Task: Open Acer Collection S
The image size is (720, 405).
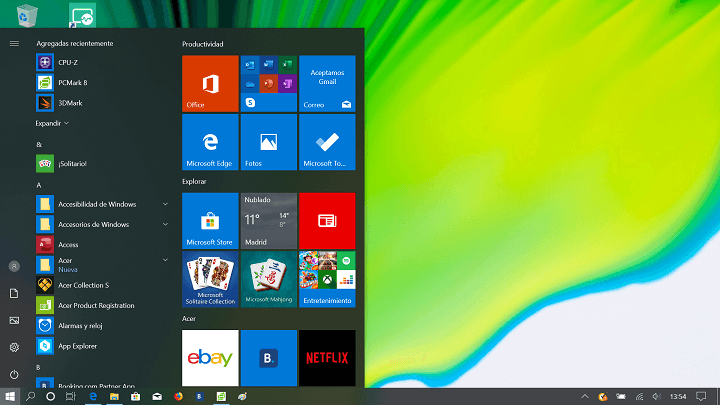Action: coord(102,285)
